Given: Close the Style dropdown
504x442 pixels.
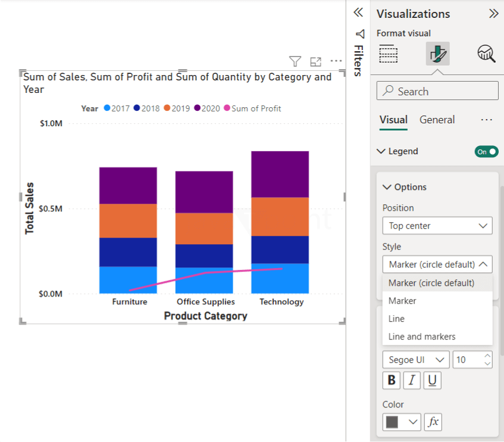Looking at the screenshot, I should [x=437, y=264].
